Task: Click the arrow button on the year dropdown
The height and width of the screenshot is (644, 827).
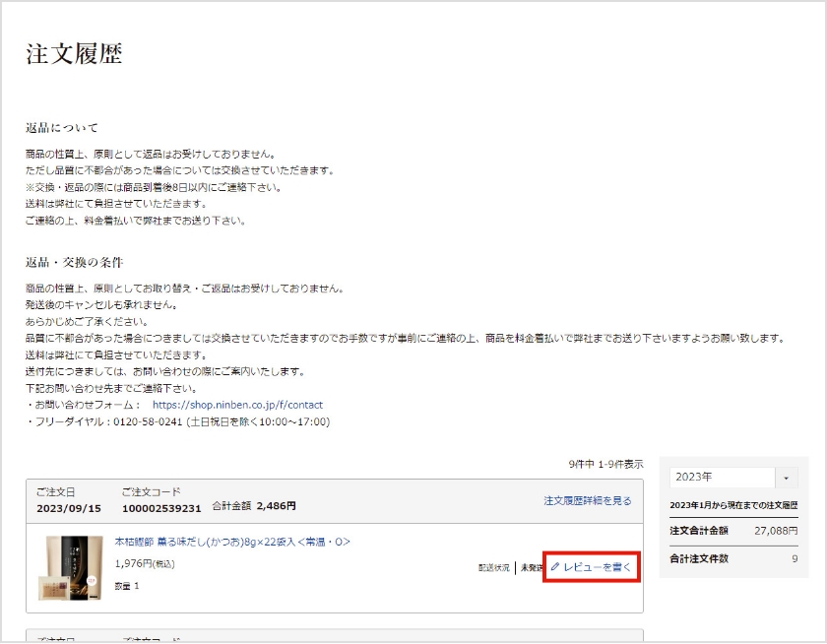Action: point(787,477)
